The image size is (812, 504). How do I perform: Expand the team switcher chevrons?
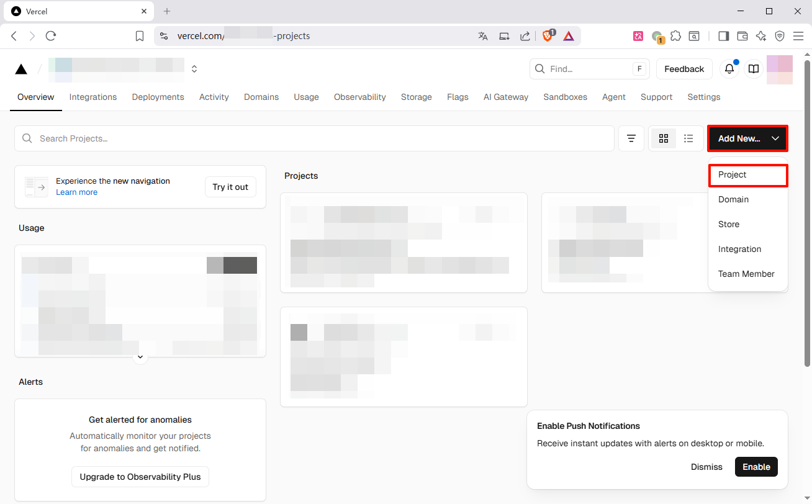coord(194,69)
